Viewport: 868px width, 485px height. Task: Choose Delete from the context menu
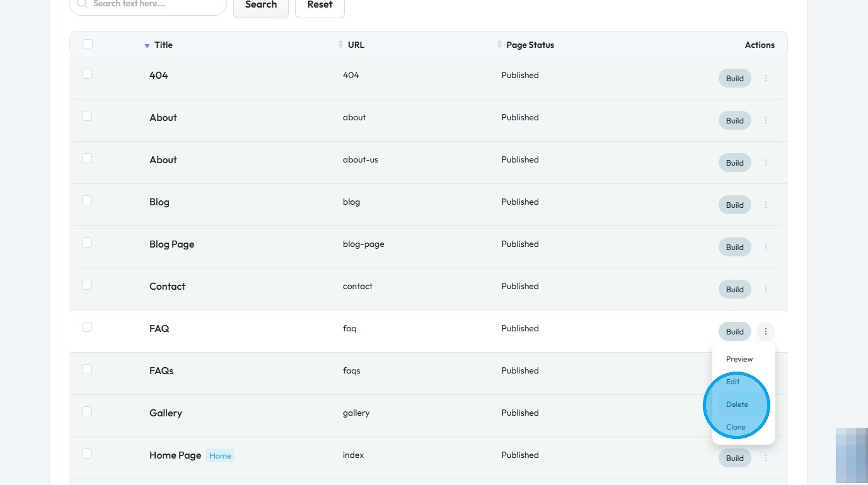click(737, 404)
